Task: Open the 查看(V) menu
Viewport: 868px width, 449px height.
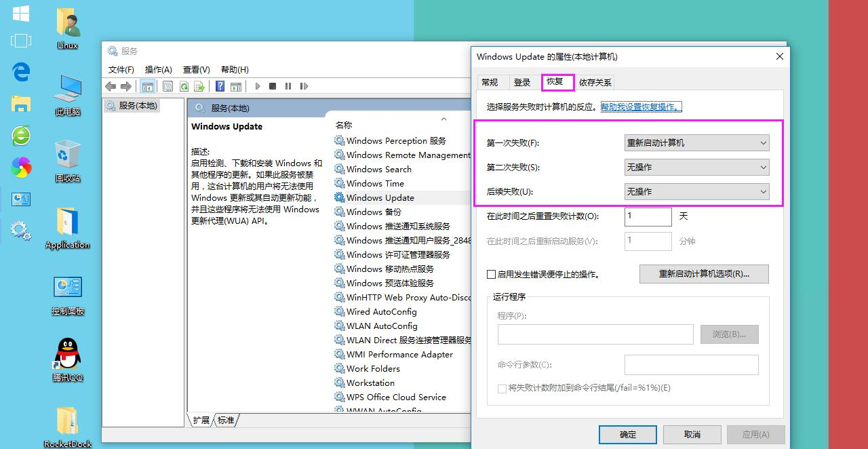Action: click(197, 69)
